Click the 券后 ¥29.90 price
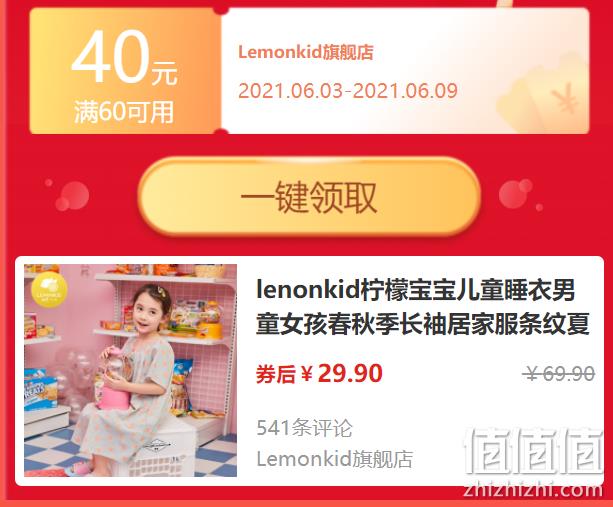The height and width of the screenshot is (507, 613). 319,374
